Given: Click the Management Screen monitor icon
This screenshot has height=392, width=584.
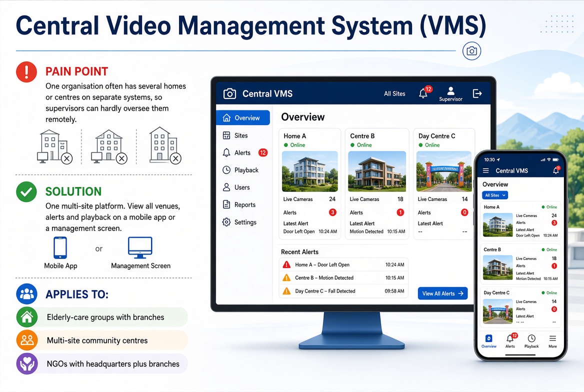Looking at the screenshot, I should (140, 247).
